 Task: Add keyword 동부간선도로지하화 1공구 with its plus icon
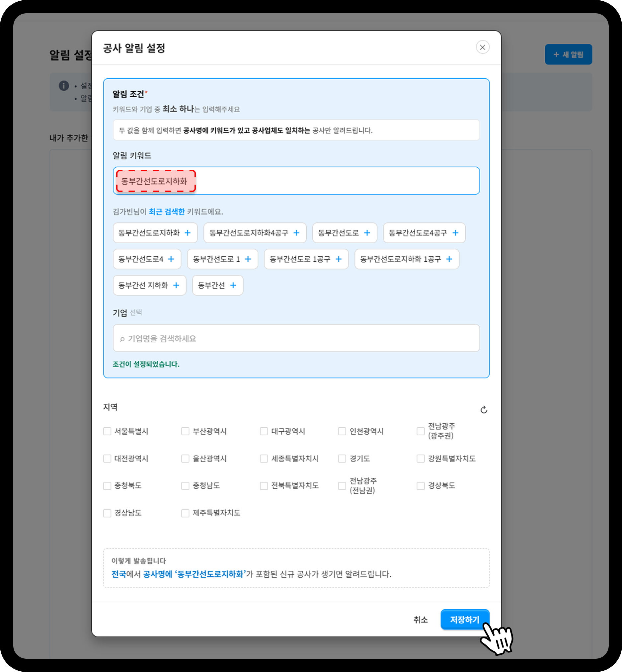449,259
